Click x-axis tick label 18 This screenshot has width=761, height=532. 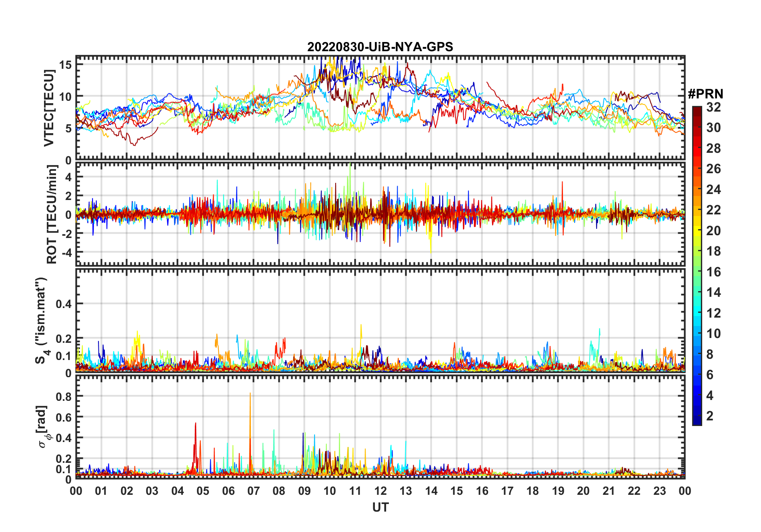pos(533,491)
